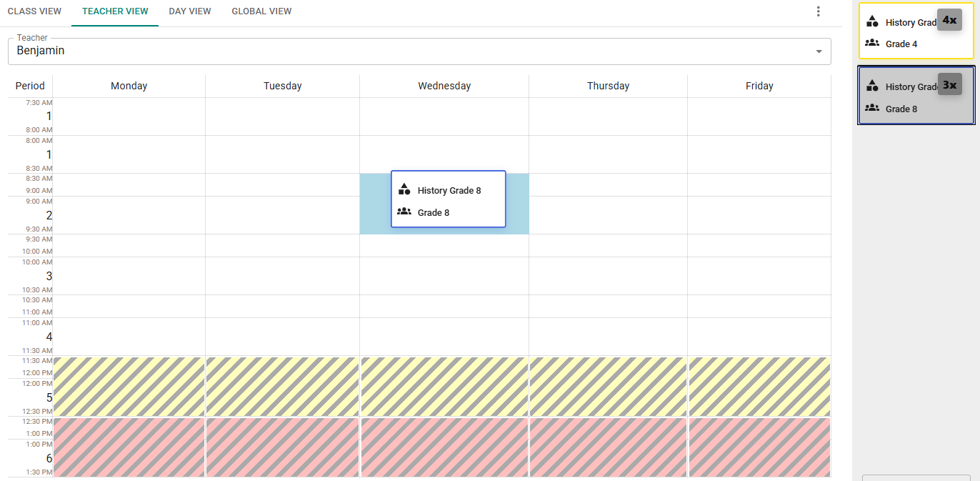Click group icon on the Wednesday lesson card
Image resolution: width=980 pixels, height=481 pixels.
click(x=404, y=212)
